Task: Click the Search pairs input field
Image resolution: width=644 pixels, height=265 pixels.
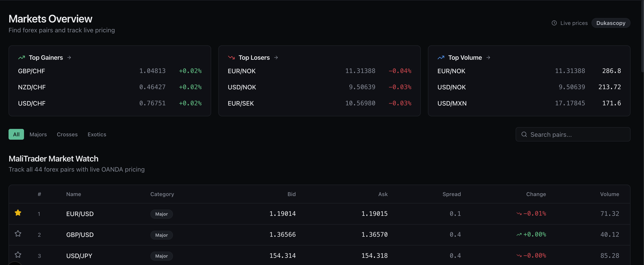Action: [572, 134]
